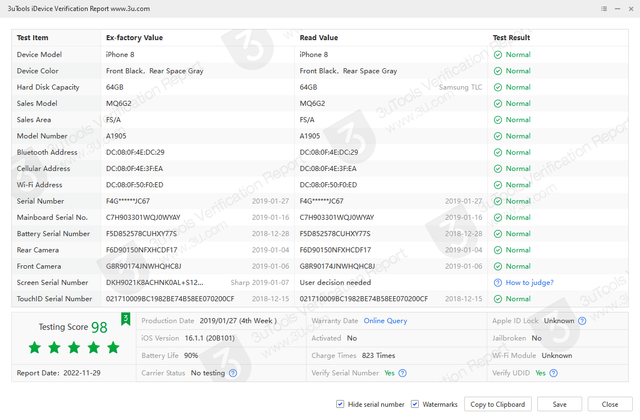Click the Jailbroken No value

(x=536, y=338)
